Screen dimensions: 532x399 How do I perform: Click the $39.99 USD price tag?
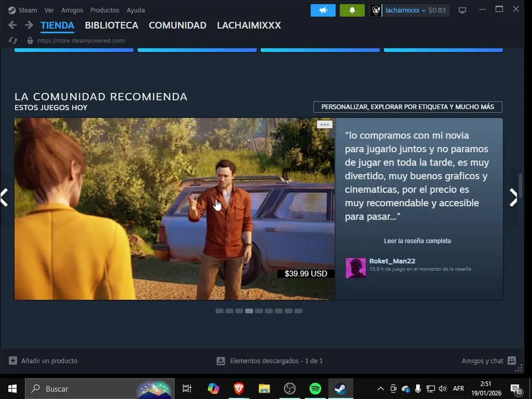(306, 273)
